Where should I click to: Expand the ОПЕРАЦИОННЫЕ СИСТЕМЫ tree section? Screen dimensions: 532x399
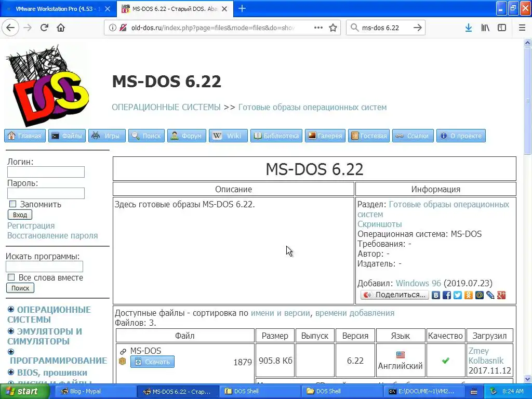[11, 309]
